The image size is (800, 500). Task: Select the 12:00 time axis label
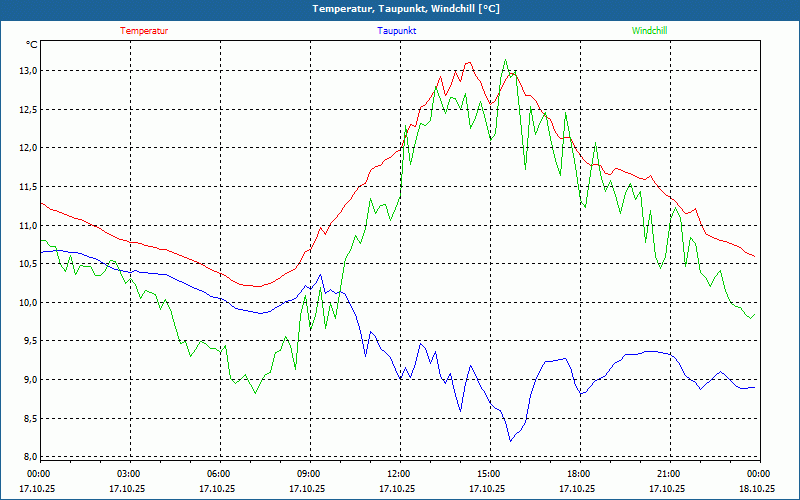(x=399, y=474)
